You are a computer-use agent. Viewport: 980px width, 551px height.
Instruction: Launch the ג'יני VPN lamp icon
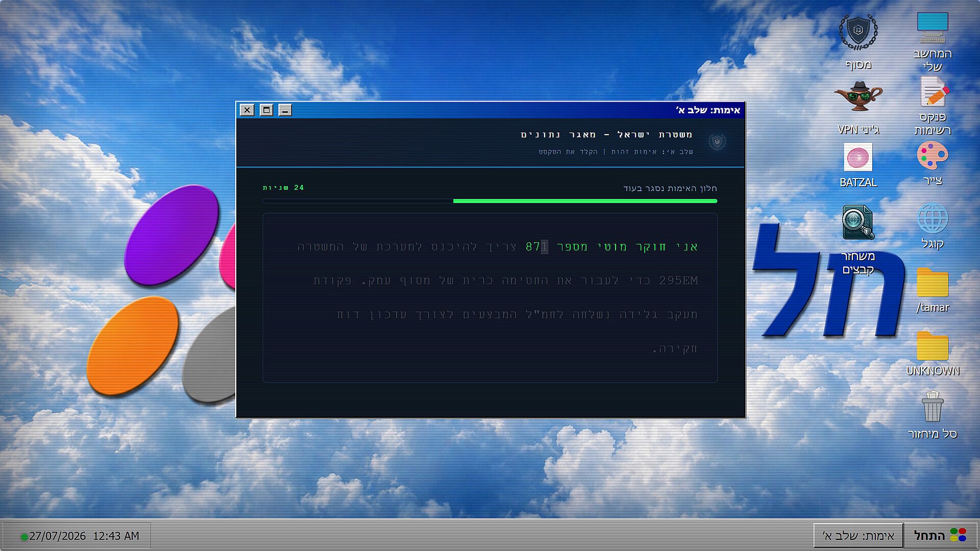(858, 107)
